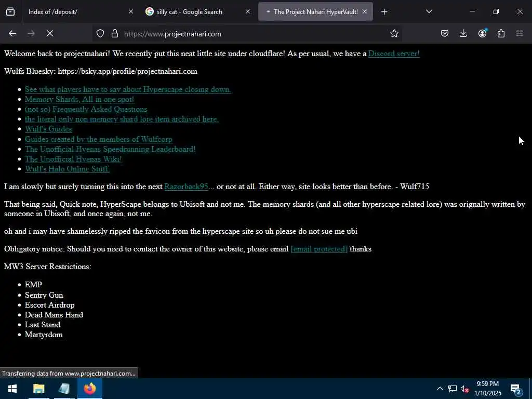Open Memory Shards all in one spot
Viewport: 532px width, 399px height.
coord(79,99)
